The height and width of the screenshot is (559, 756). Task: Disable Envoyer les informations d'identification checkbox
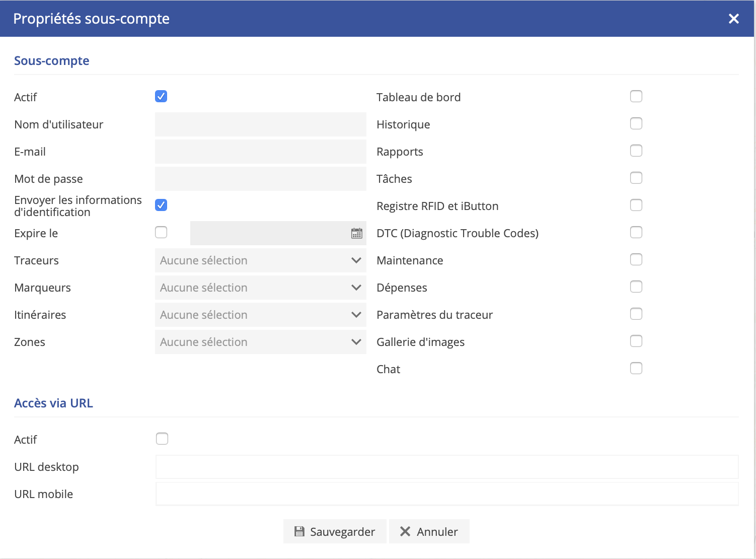[x=161, y=205]
